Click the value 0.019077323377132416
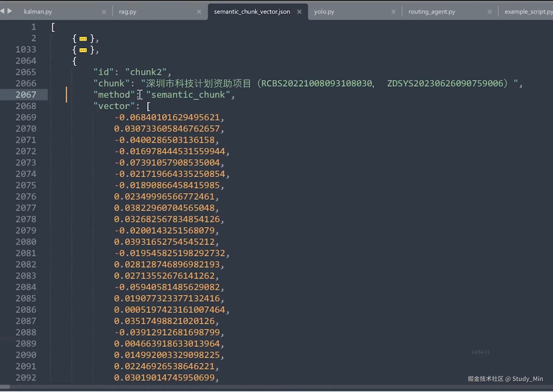 click(x=167, y=299)
